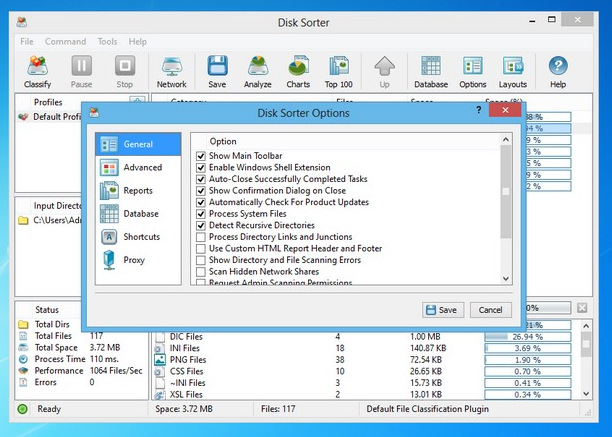Click file list scroll up arrow in main window

tap(586, 325)
